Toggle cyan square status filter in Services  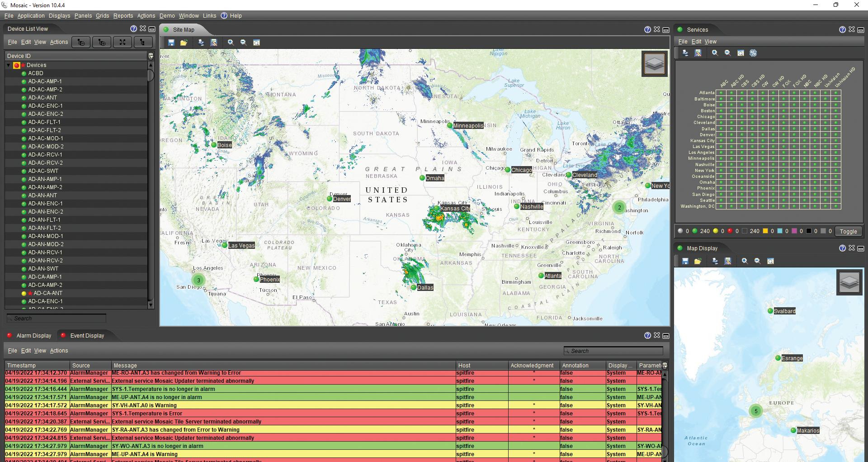click(x=780, y=231)
